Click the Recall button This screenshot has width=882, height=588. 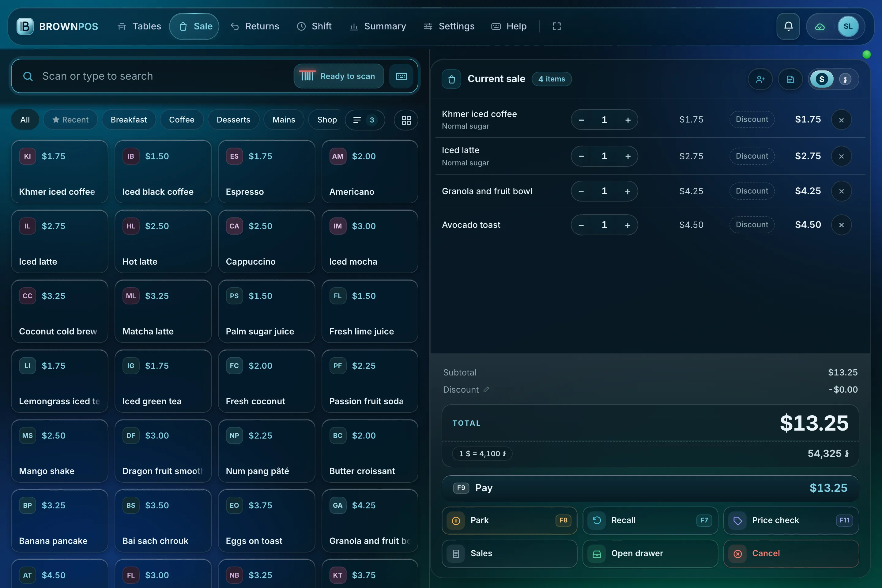(x=650, y=521)
